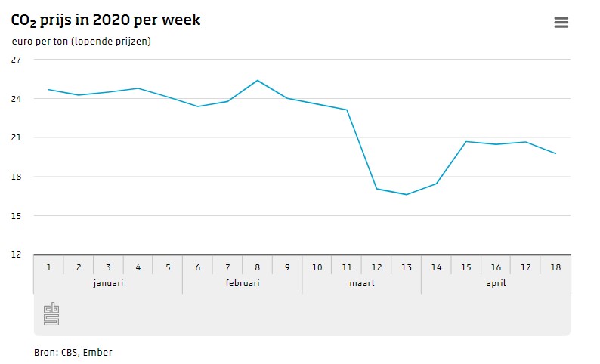Click the 18 y-axis value

(x=17, y=177)
